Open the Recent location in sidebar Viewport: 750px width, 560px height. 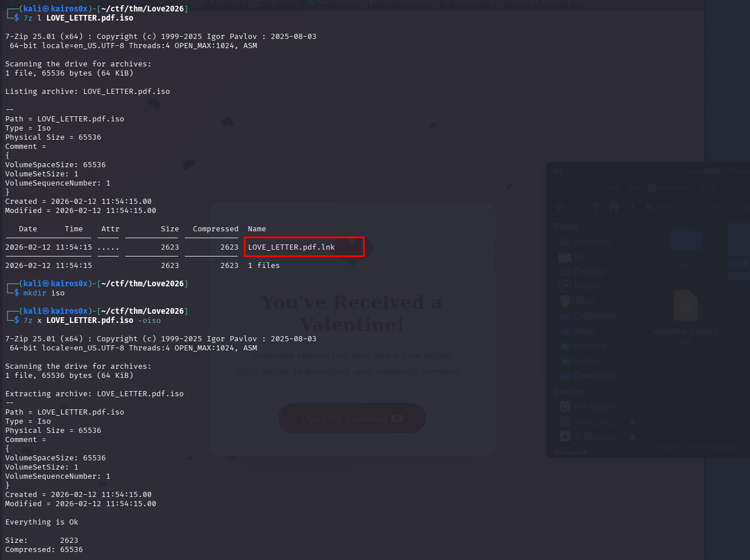(586, 286)
